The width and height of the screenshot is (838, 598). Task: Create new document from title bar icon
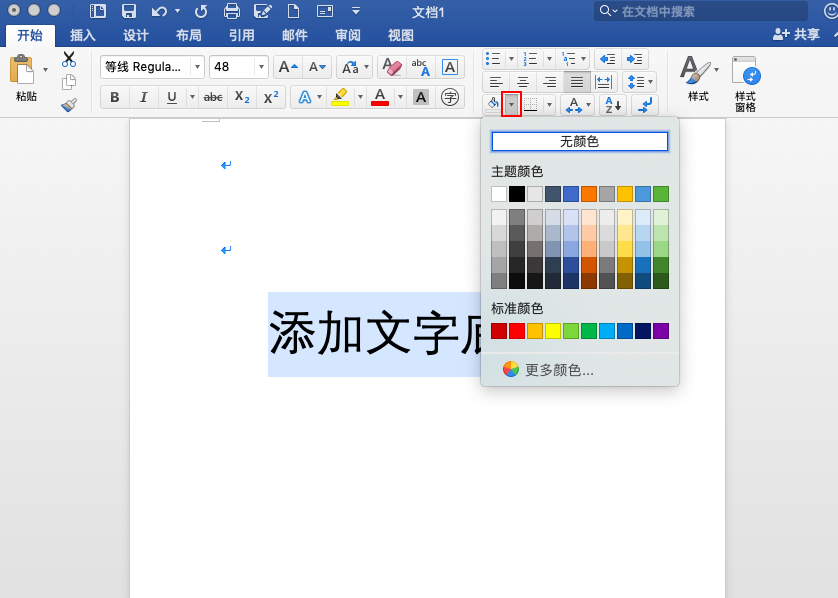293,11
